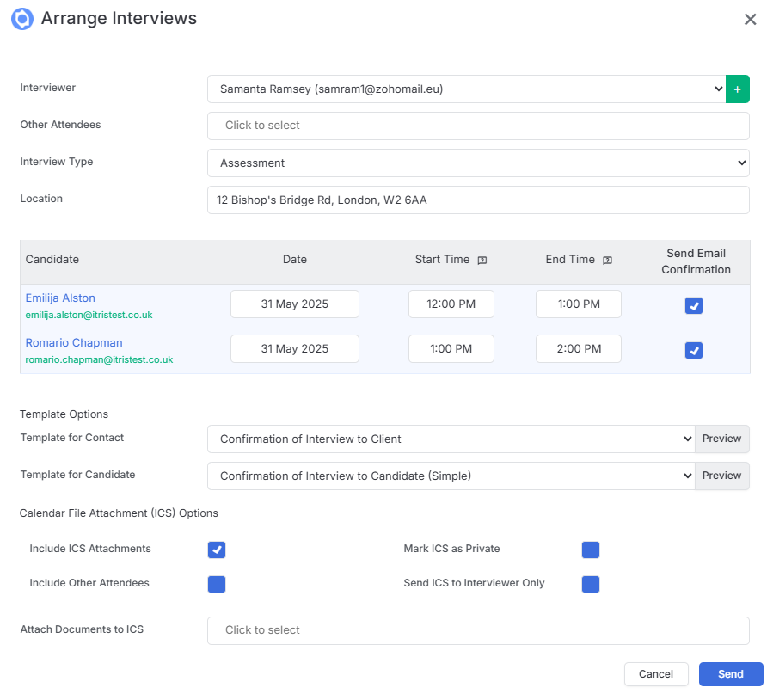The width and height of the screenshot is (767, 700).
Task: Preview the Template for Candidate
Action: coord(722,476)
